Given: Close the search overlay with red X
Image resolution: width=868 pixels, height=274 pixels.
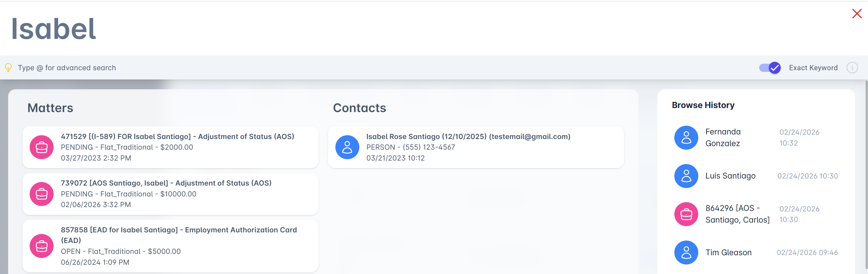Looking at the screenshot, I should click(857, 14).
